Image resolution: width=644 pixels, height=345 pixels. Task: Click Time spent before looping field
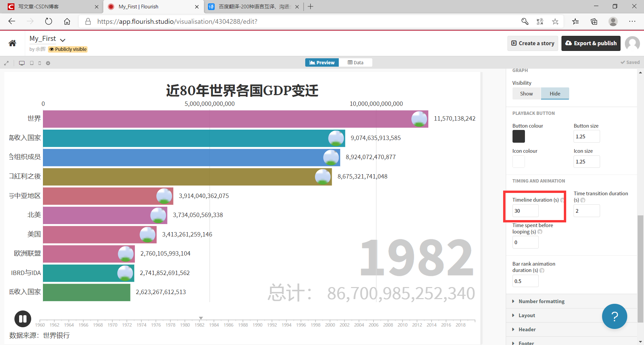click(525, 242)
